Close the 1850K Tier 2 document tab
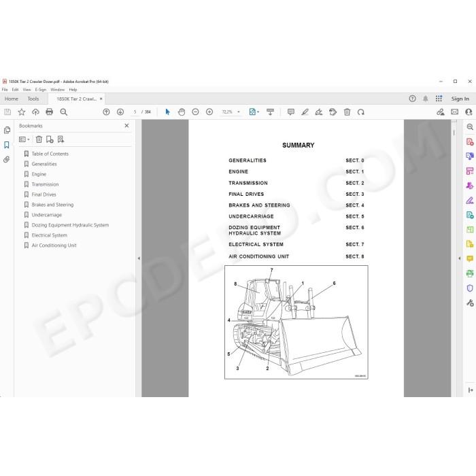The height and width of the screenshot is (476, 476). (x=101, y=99)
